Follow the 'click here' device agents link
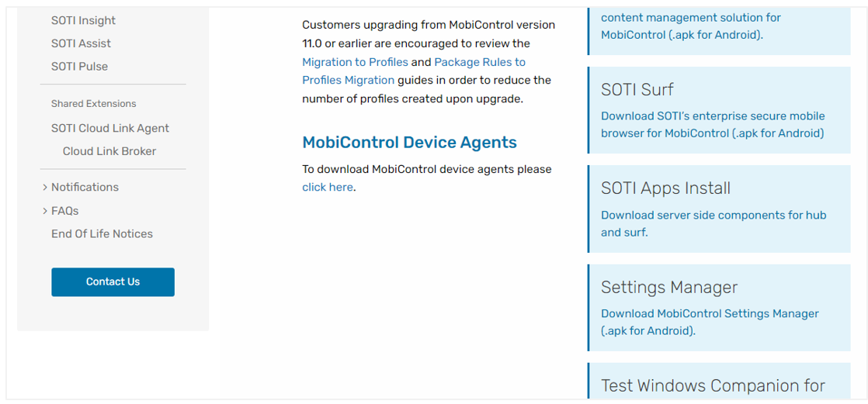This screenshot has height=404, width=868. click(x=328, y=187)
